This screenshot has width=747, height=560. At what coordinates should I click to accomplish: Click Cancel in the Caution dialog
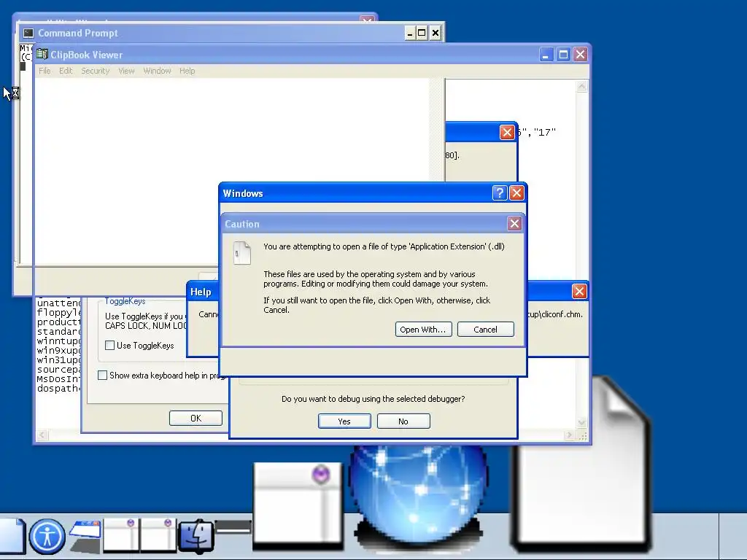[x=485, y=330]
